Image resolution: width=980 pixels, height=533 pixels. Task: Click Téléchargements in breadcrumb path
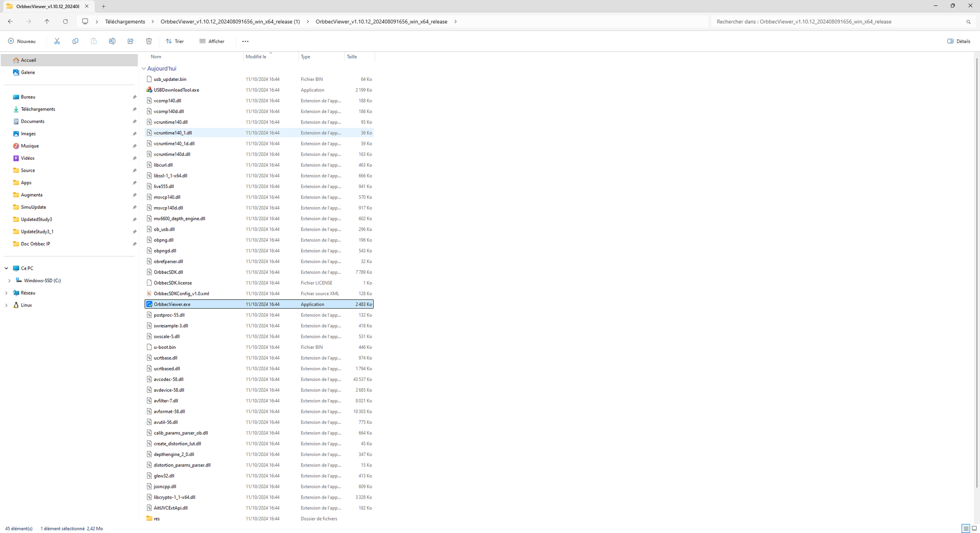click(125, 22)
